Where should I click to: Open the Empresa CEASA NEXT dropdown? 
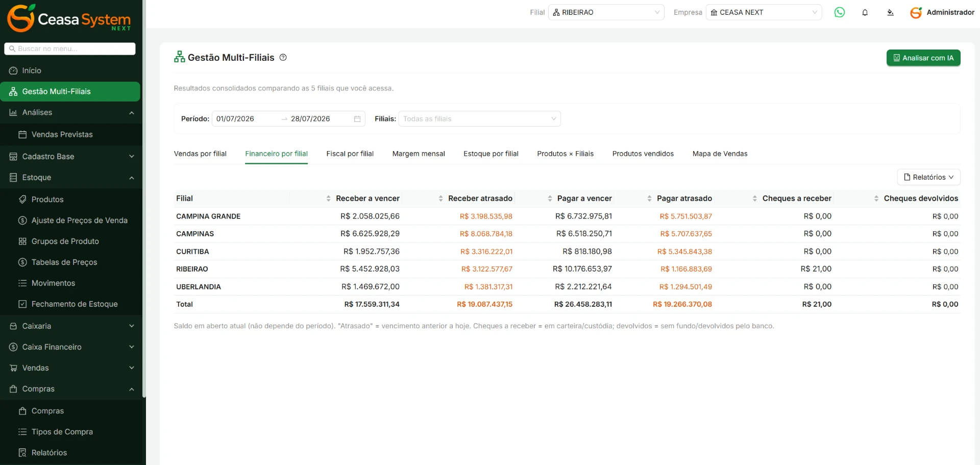point(764,12)
